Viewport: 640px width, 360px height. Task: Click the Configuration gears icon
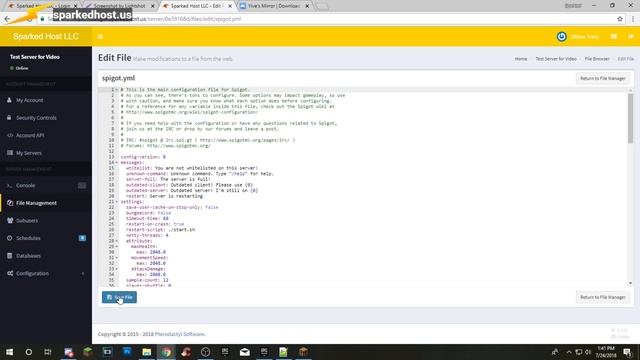(10, 273)
